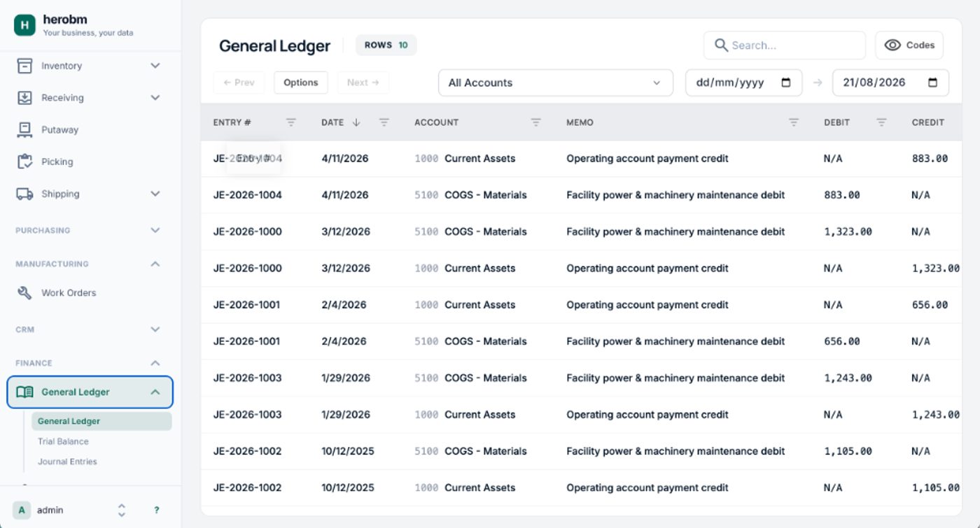Screen dimensions: 980x528
Task: Open the Debit column filter
Action: coord(882,122)
